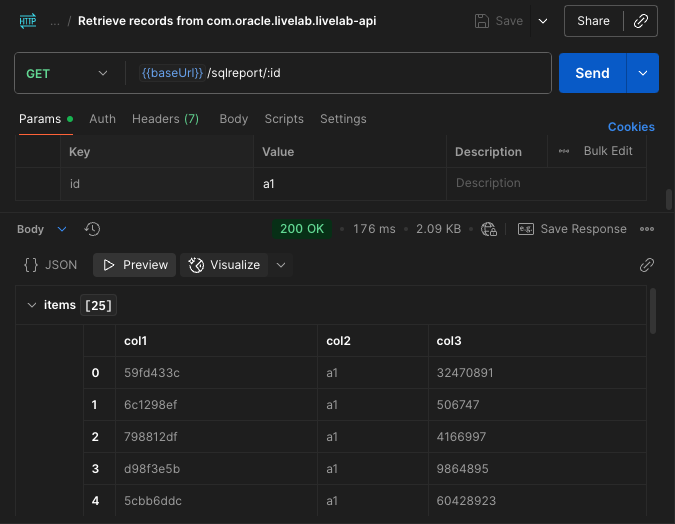Open the response history clock icon
The image size is (675, 524).
pos(92,229)
